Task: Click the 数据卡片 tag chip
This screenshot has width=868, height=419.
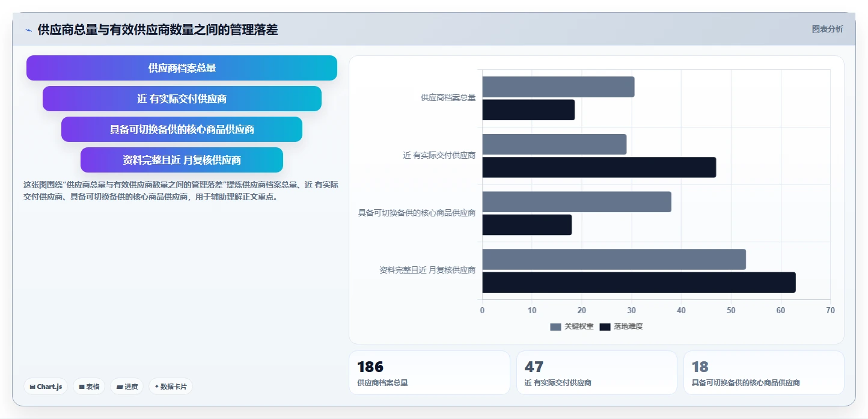Action: (x=171, y=387)
